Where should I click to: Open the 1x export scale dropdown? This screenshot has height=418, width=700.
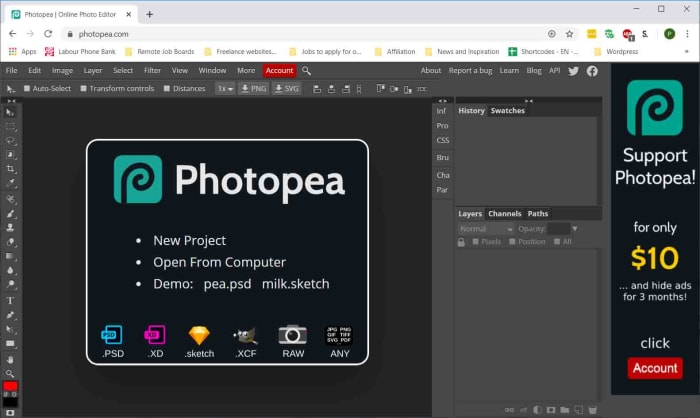pyautogui.click(x=225, y=89)
